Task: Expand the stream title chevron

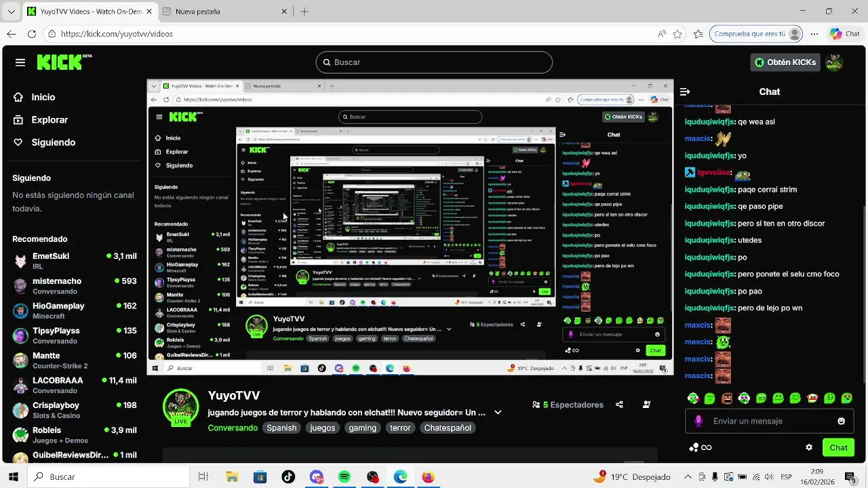Action: click(x=498, y=412)
